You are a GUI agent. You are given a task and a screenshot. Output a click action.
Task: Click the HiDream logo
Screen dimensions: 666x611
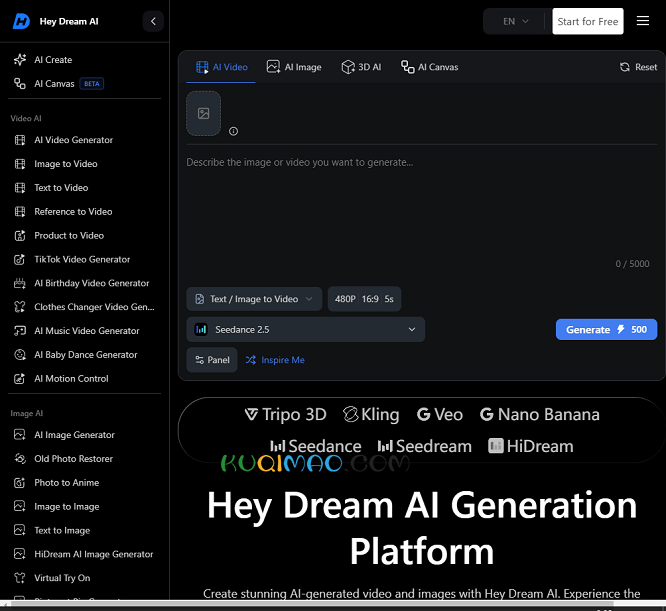(531, 446)
